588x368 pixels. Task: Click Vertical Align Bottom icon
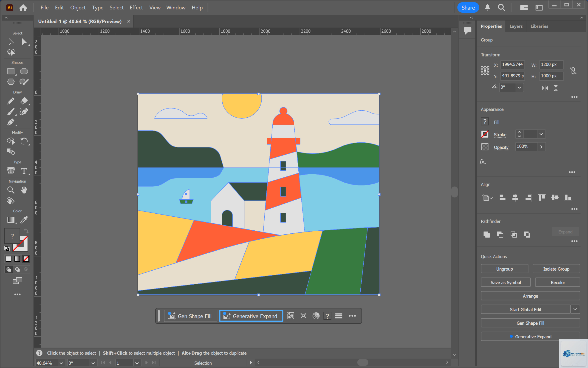(x=568, y=198)
